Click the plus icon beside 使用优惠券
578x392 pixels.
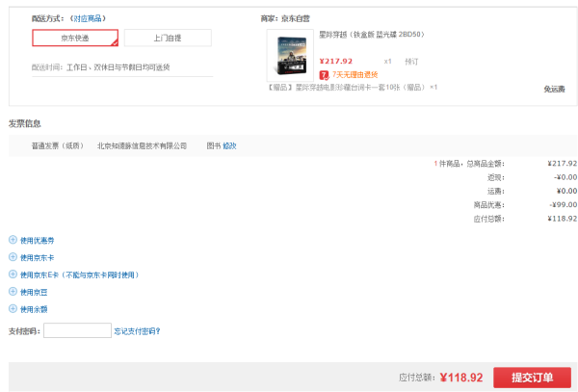[13, 240]
